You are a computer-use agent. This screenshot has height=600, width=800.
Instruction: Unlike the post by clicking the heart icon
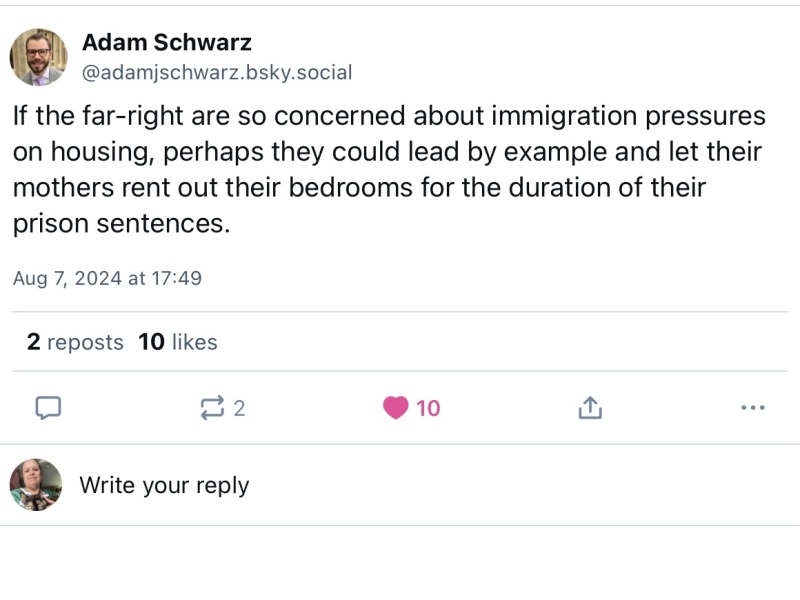click(394, 408)
